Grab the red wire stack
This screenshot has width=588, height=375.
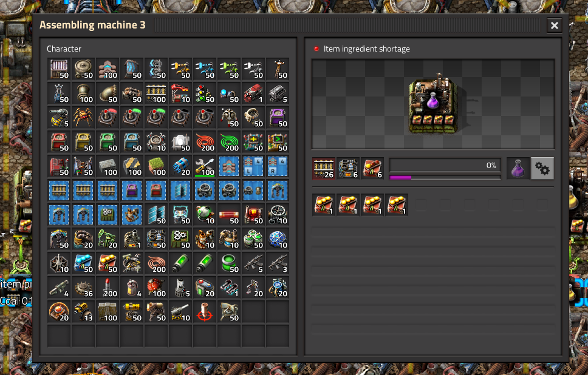[x=205, y=142]
